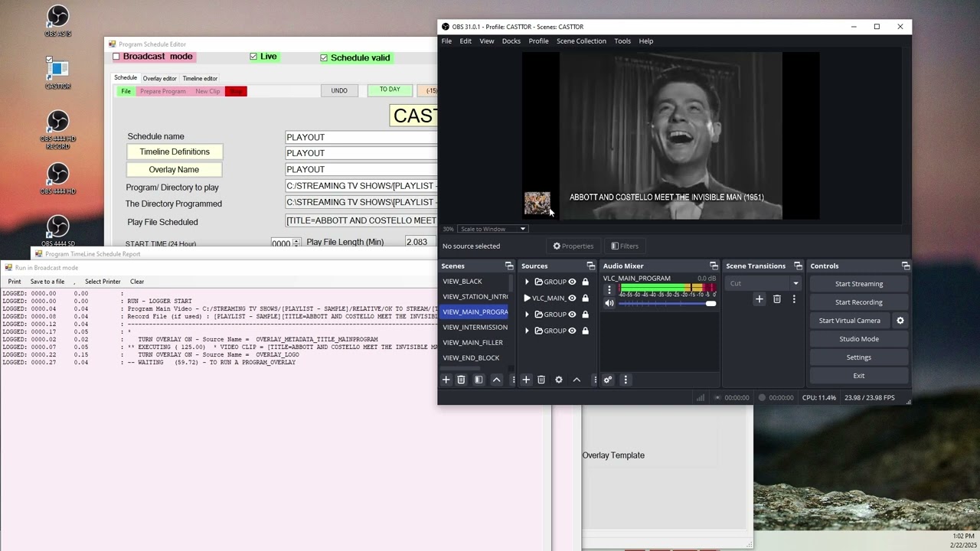Adjust VLC_MAIN_PROGRAM volume slider
The width and height of the screenshot is (980, 551).
pos(667,304)
